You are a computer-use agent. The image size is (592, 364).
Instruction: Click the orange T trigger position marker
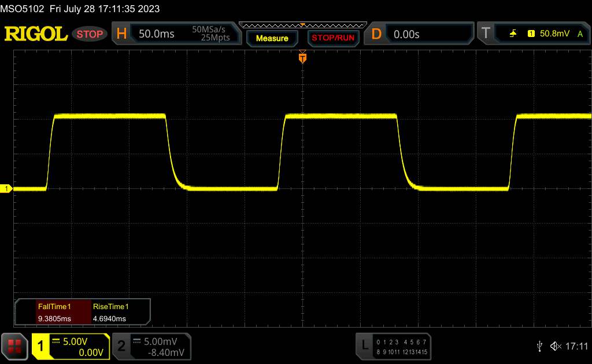tap(302, 58)
